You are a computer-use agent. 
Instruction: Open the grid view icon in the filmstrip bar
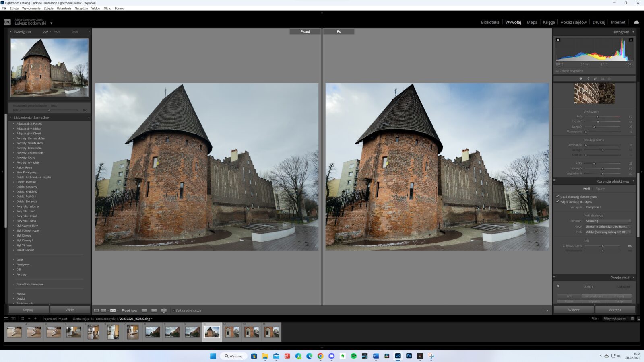click(x=23, y=319)
